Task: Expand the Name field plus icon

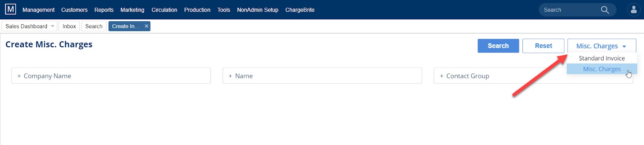Action: tap(230, 76)
